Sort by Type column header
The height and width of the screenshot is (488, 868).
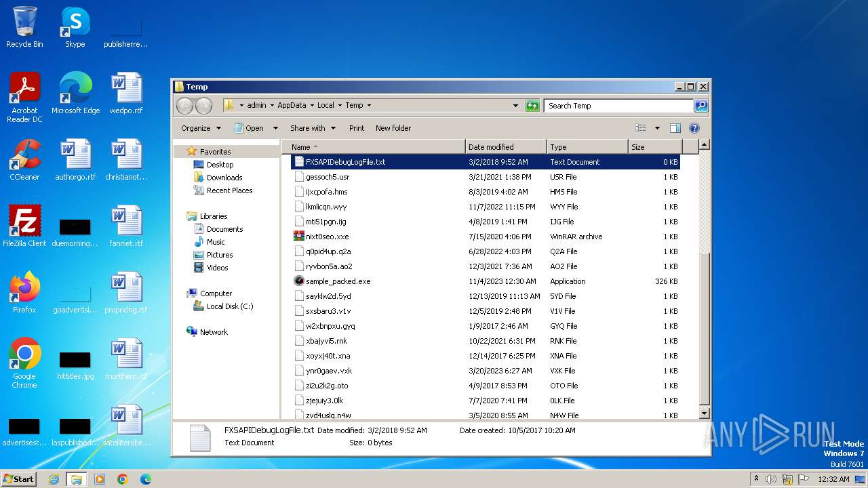point(587,147)
